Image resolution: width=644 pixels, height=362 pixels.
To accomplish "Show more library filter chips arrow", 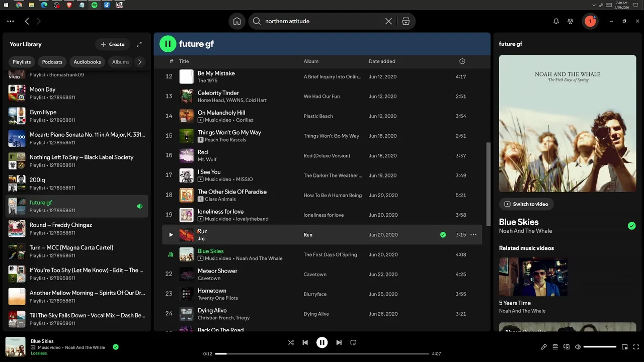I will point(140,62).
